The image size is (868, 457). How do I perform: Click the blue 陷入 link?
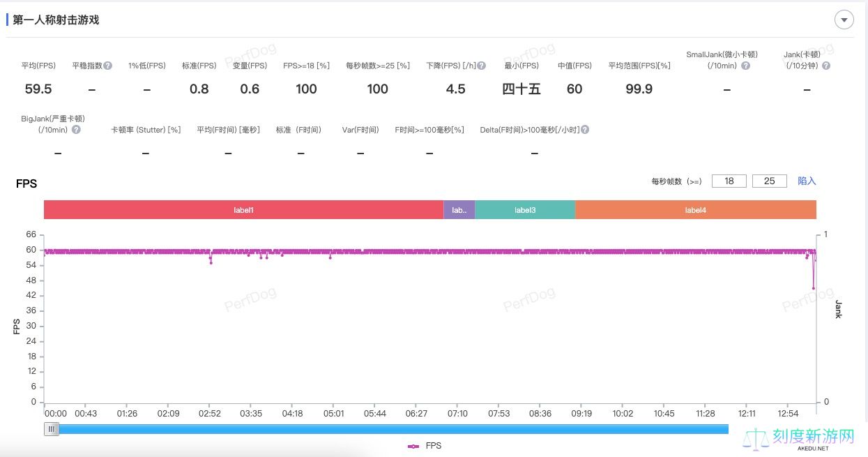807,181
